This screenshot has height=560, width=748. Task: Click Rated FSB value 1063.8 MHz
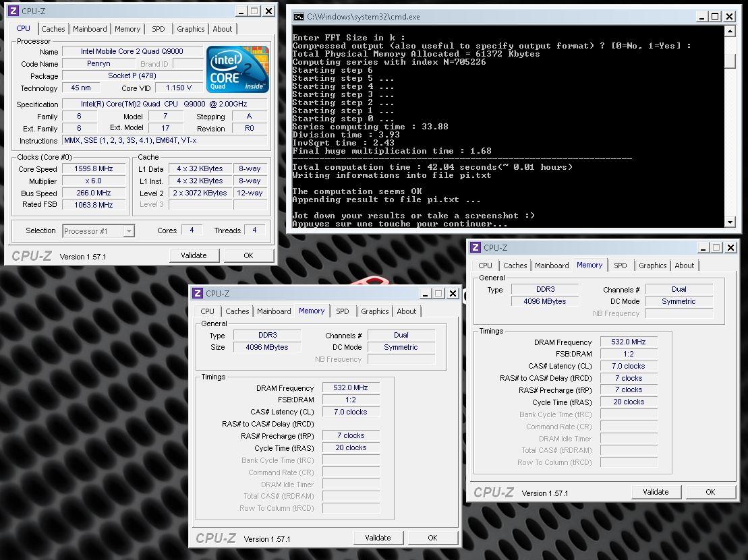94,205
